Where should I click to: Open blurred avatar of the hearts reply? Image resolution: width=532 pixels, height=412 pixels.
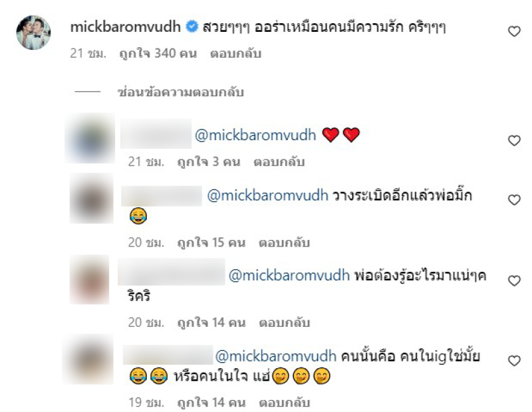[x=90, y=138]
